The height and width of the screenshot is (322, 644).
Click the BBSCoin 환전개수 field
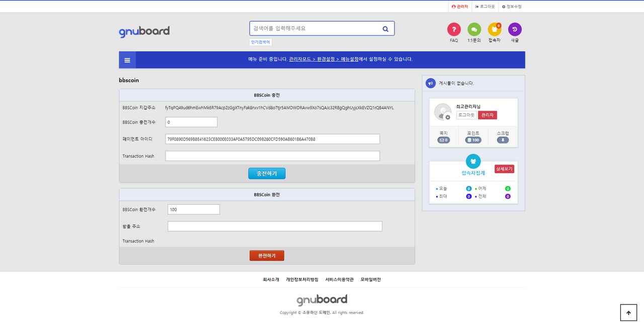point(194,209)
